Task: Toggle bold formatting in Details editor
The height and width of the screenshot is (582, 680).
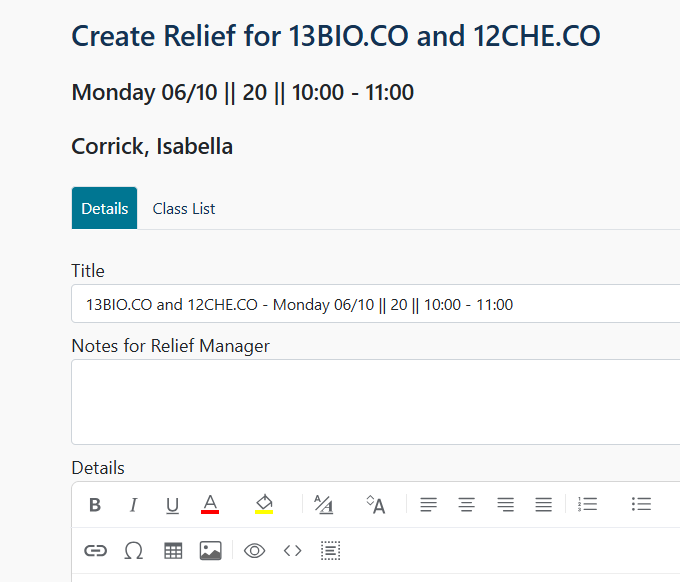Action: (x=95, y=505)
